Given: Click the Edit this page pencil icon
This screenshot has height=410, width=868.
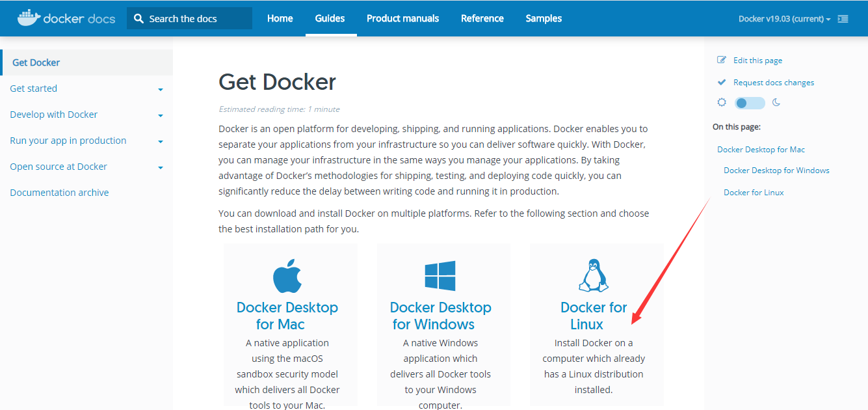Looking at the screenshot, I should point(722,60).
